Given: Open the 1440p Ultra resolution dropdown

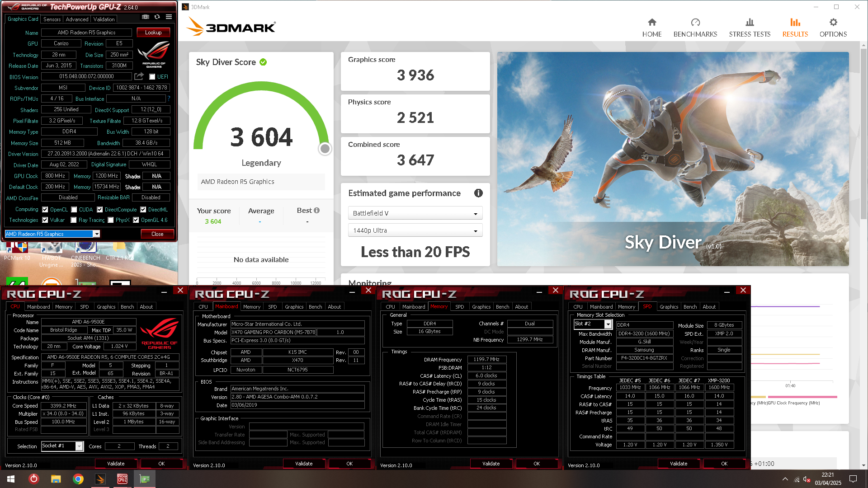Looking at the screenshot, I should (x=415, y=230).
